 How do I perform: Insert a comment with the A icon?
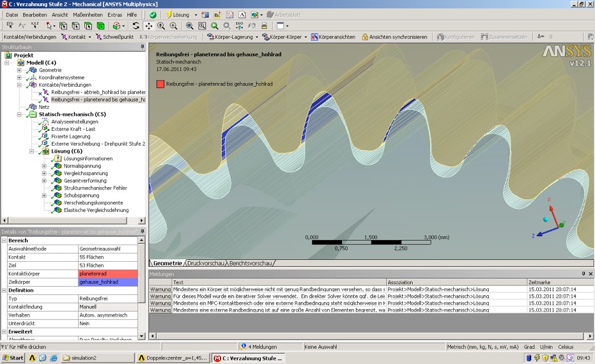pyautogui.click(x=242, y=15)
